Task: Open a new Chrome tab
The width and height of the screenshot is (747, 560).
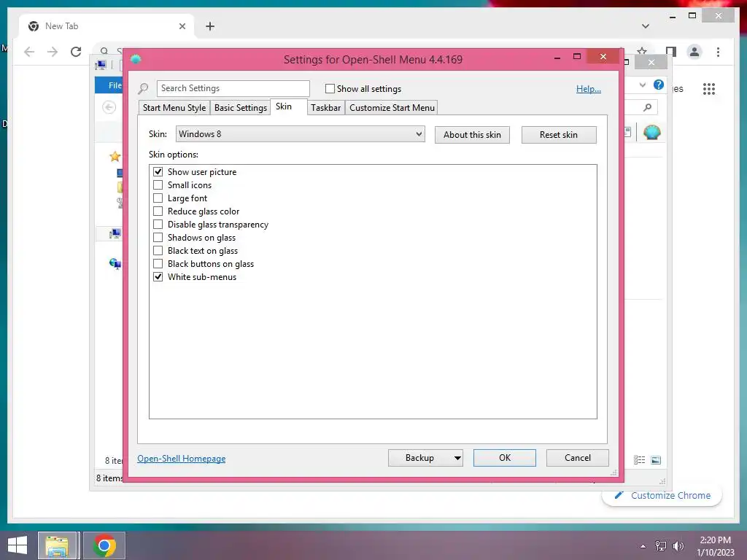Action: click(x=210, y=26)
